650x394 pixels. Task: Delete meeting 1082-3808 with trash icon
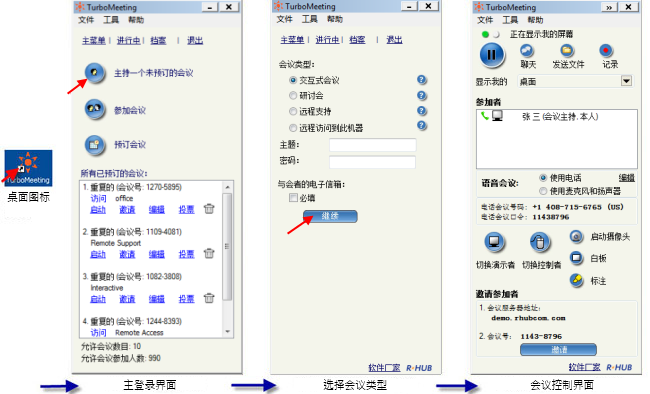(209, 298)
